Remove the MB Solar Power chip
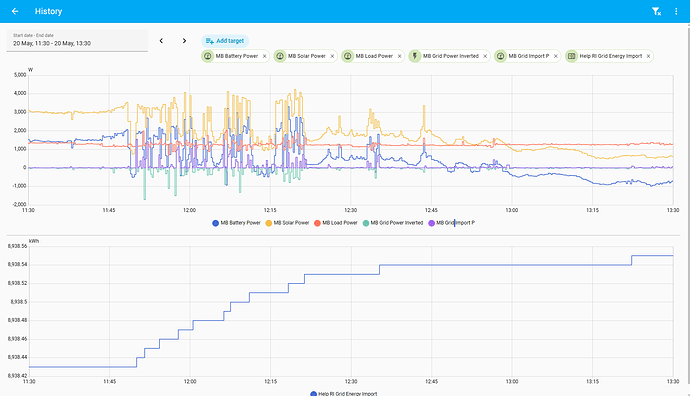690x396 pixels. [332, 56]
